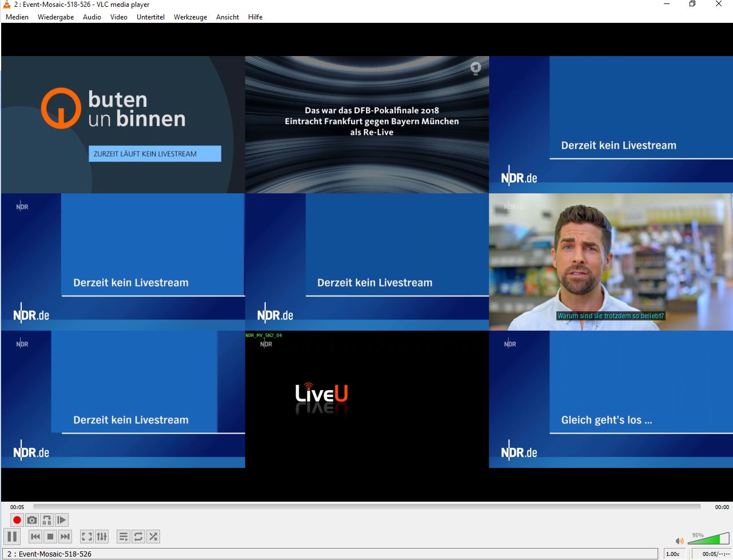This screenshot has height=560, width=733.
Task: Click the DFB-Pokalfinale 2018 stream tile
Action: tap(367, 125)
